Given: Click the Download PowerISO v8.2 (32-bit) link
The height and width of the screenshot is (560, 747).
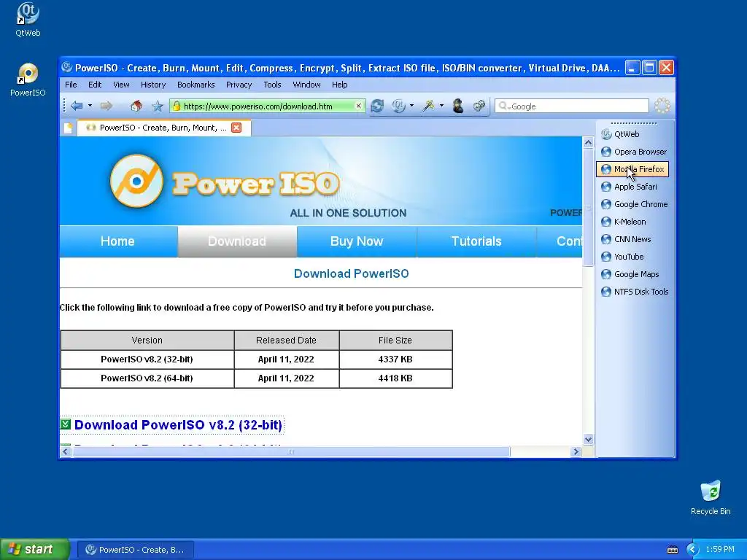Looking at the screenshot, I should click(x=178, y=425).
